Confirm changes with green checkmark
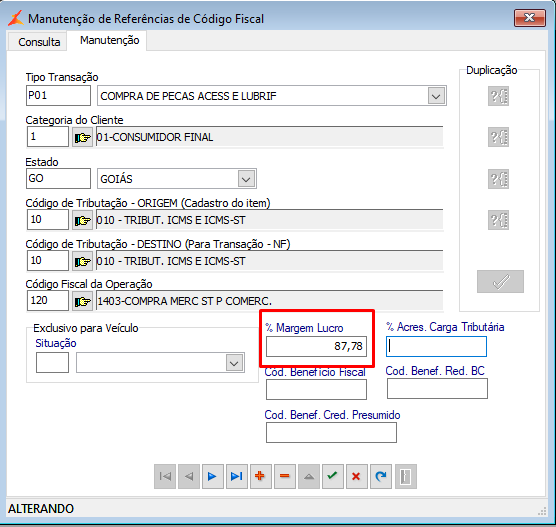 click(333, 476)
